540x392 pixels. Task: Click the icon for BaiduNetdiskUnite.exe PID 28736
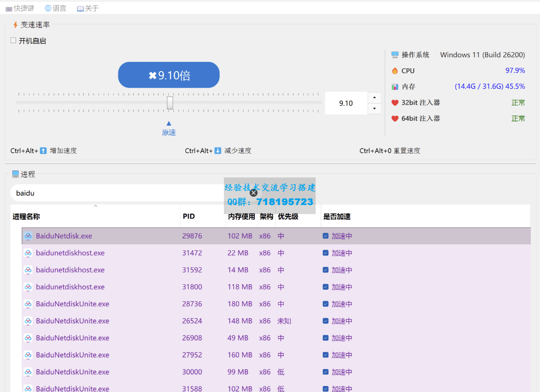tap(28, 304)
